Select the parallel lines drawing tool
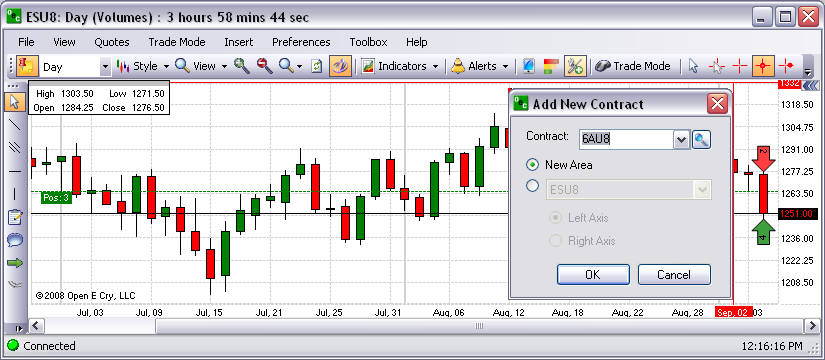 coord(15,147)
